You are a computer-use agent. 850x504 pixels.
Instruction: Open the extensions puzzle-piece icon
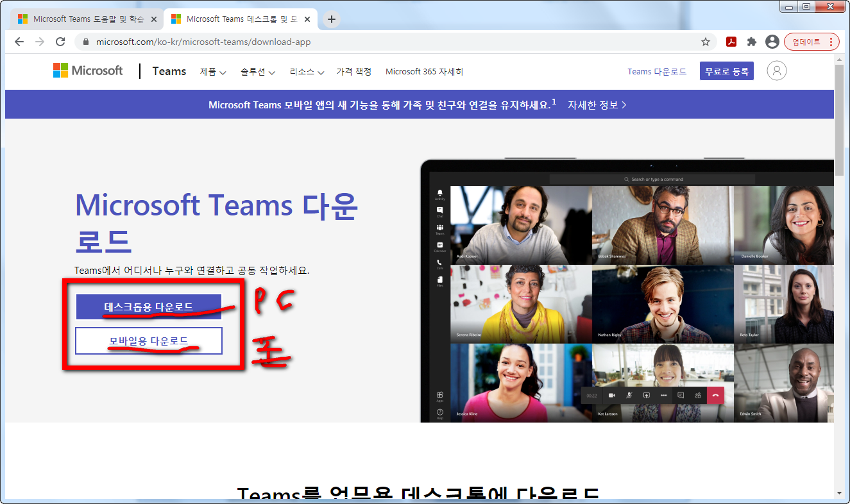752,42
